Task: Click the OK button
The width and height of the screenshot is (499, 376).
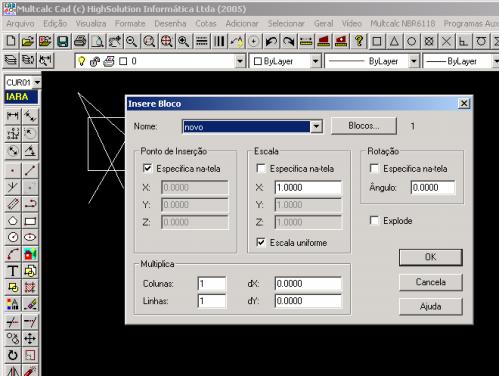Action: [430, 257]
